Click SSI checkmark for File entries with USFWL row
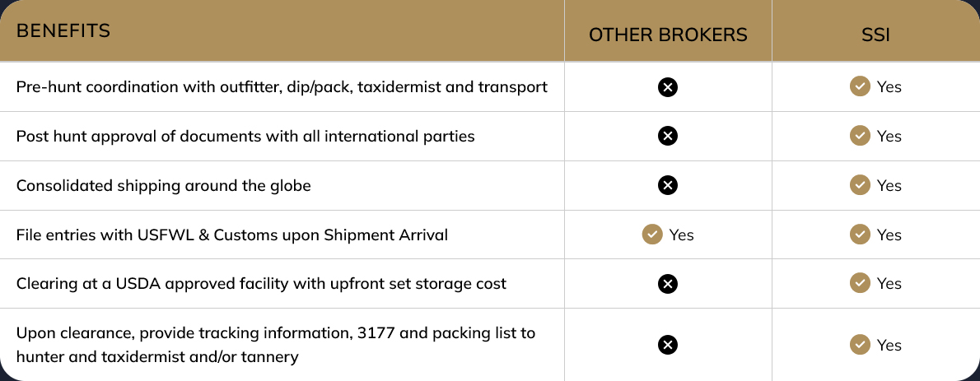This screenshot has height=381, width=980. 860,235
